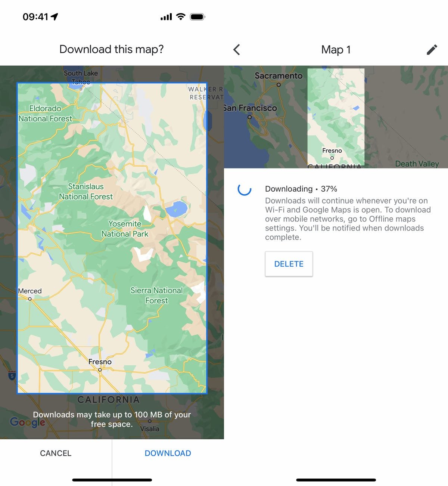The image size is (448, 486).
Task: Tap the back arrow beside Map 1
Action: pos(236,50)
